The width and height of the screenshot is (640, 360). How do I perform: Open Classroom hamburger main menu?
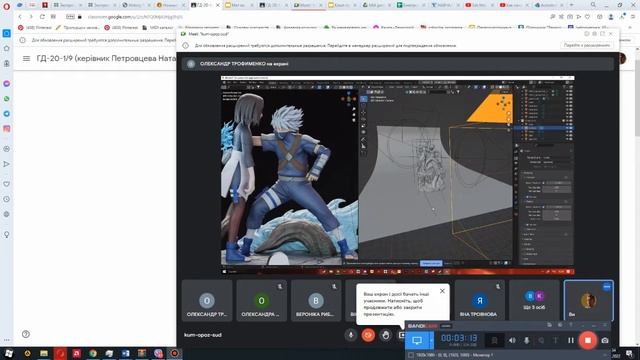coord(27,58)
